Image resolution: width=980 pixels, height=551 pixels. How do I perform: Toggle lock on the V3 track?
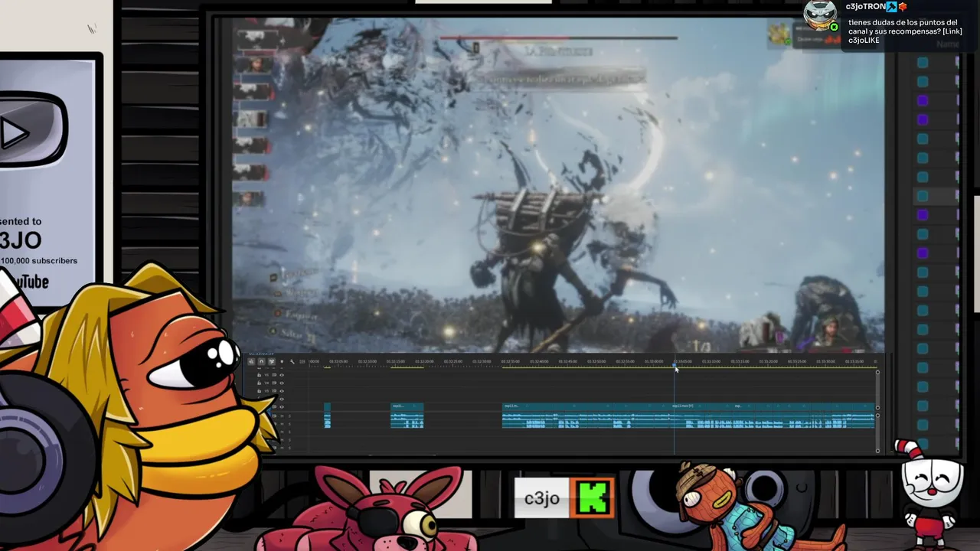coord(259,391)
